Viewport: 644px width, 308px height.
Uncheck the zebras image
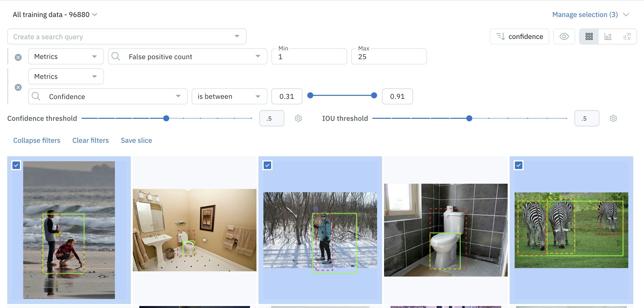coord(519,165)
